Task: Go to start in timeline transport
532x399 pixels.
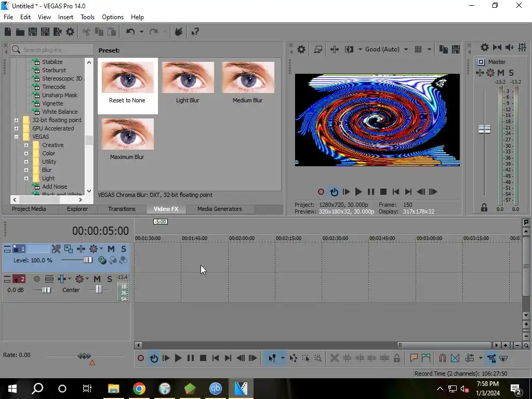Action: [216, 358]
